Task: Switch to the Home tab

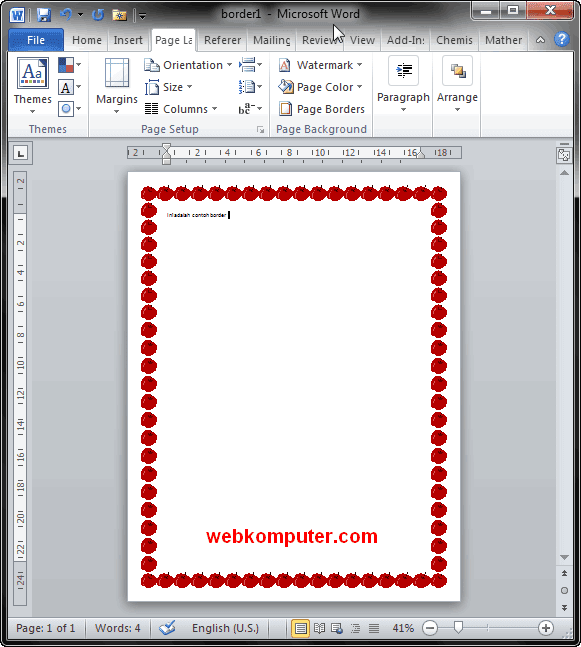Action: pyautogui.click(x=87, y=40)
